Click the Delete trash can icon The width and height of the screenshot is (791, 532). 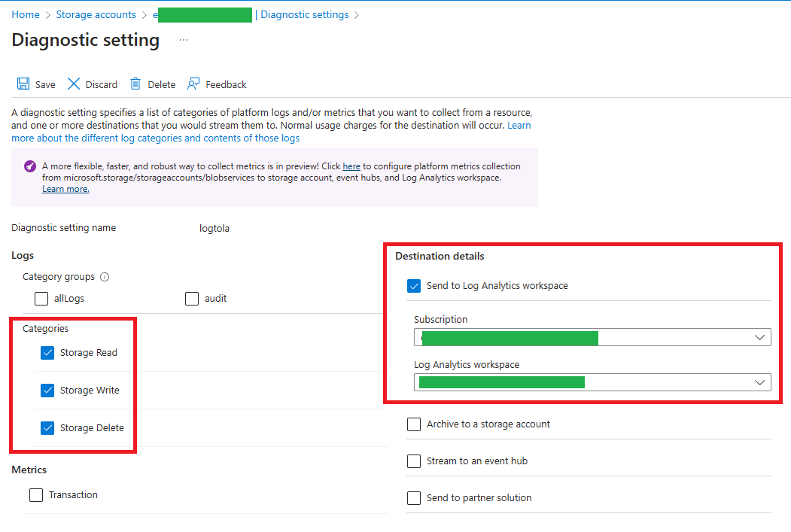click(135, 84)
